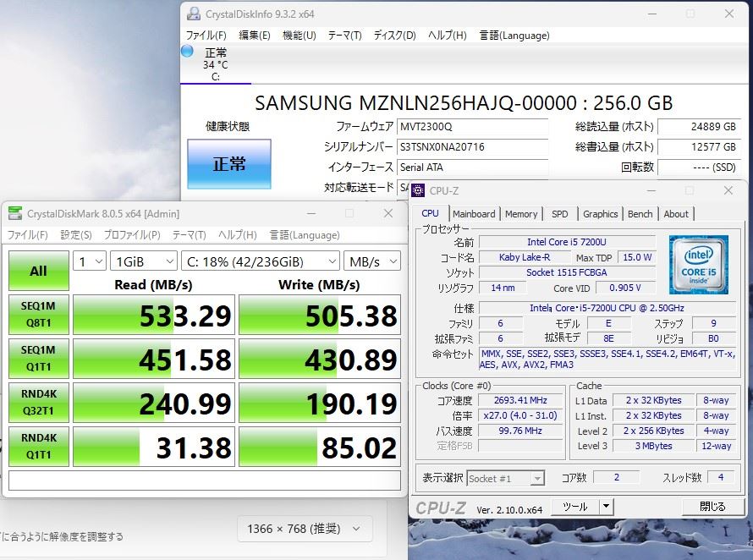Switch to the Bench tab

point(640,214)
